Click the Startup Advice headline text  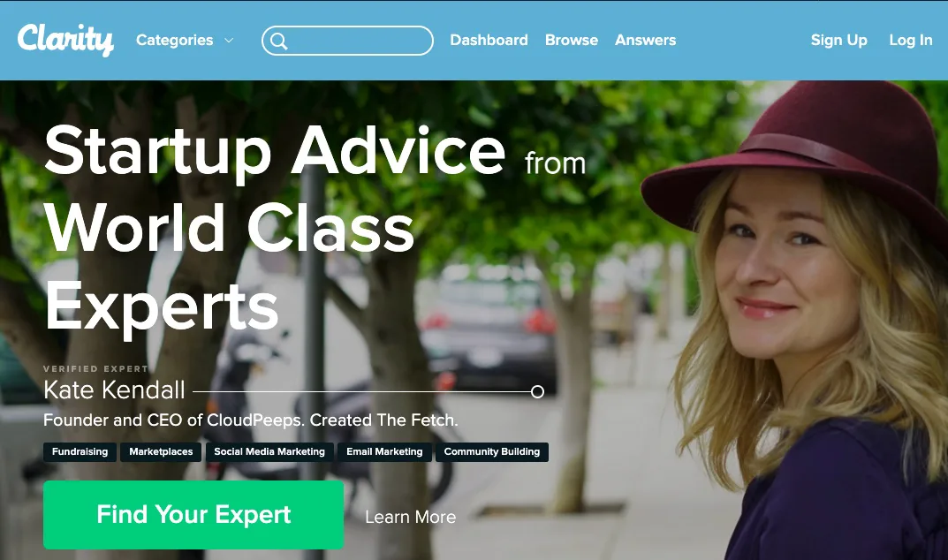(275, 151)
